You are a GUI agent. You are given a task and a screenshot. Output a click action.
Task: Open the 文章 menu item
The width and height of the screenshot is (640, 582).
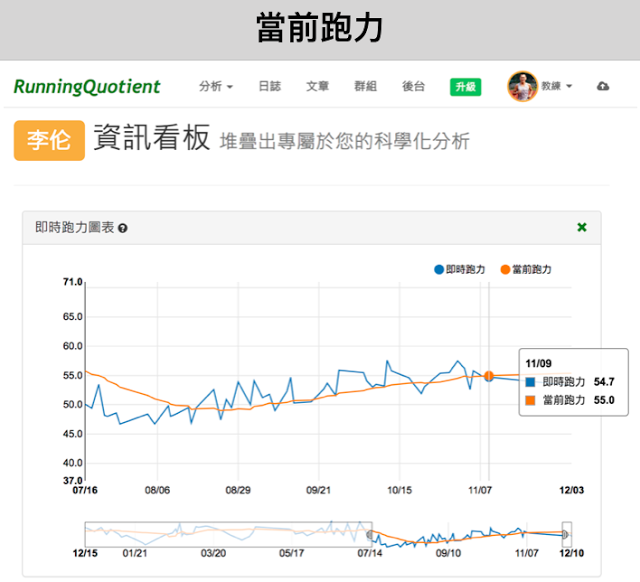[x=318, y=87]
